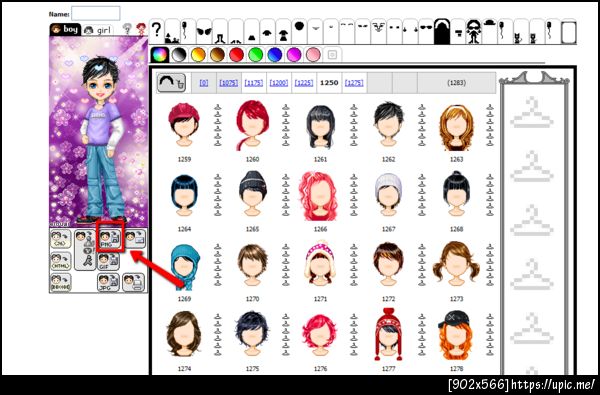
Task: Select pink polka-dot hat hairstyle 1271
Action: pos(320,263)
